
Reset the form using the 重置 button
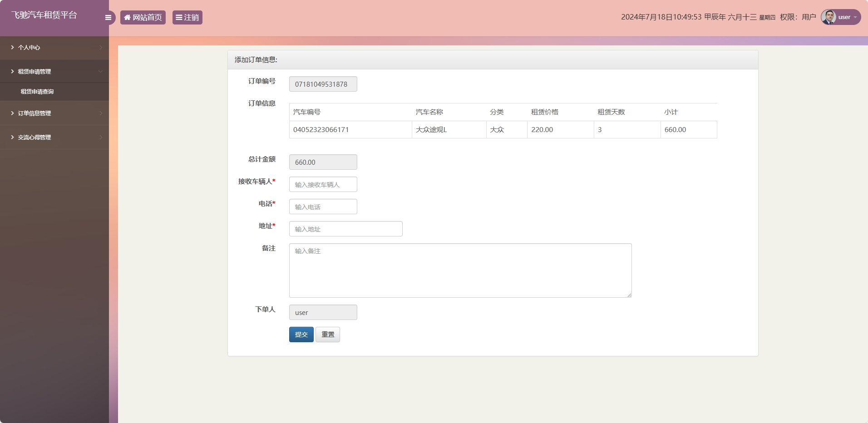(327, 334)
